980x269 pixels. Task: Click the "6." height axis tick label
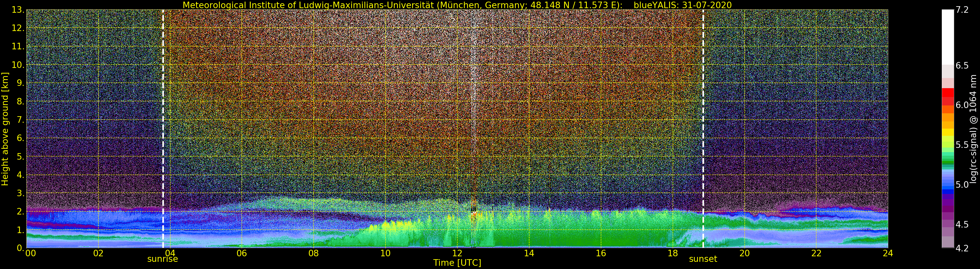(x=20, y=138)
